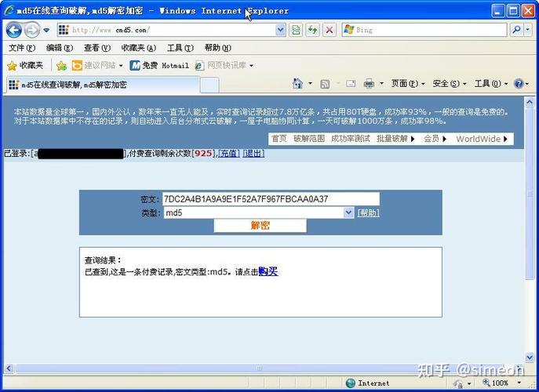Open the 帮助(H) menu
This screenshot has height=392, width=539.
217,48
